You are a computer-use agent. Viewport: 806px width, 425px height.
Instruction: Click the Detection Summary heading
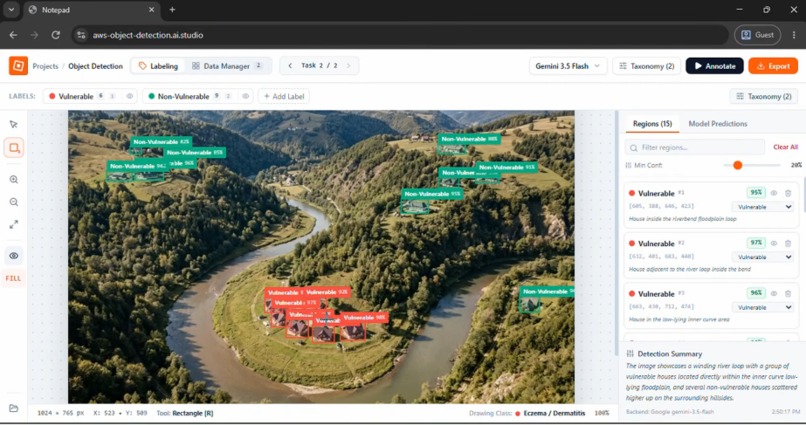pos(669,354)
